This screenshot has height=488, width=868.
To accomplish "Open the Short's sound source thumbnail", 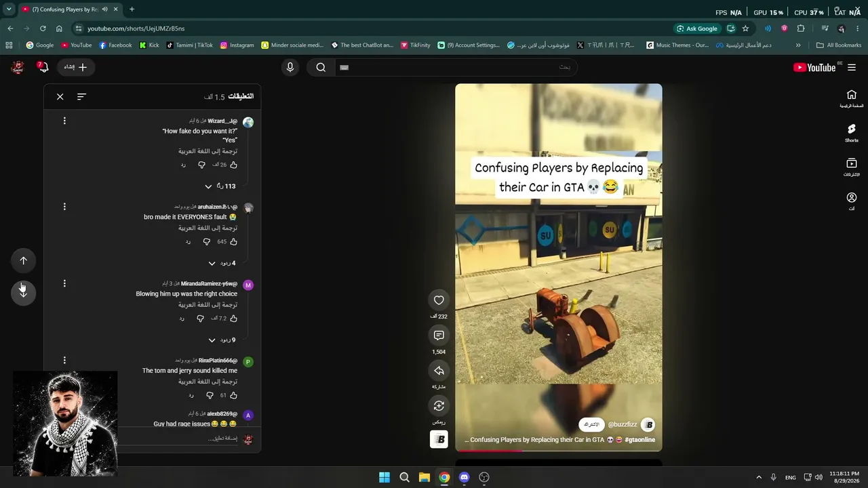I will [x=439, y=439].
